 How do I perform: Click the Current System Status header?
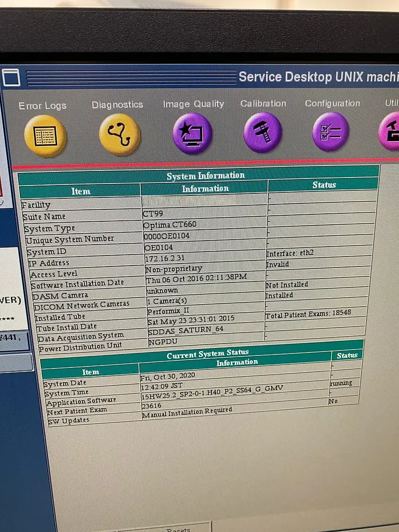pyautogui.click(x=207, y=354)
